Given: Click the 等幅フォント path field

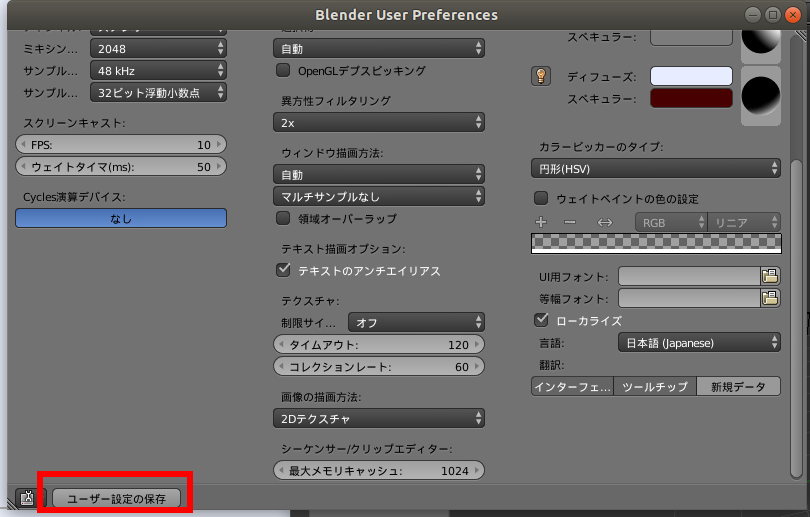Looking at the screenshot, I should pyautogui.click(x=689, y=298).
